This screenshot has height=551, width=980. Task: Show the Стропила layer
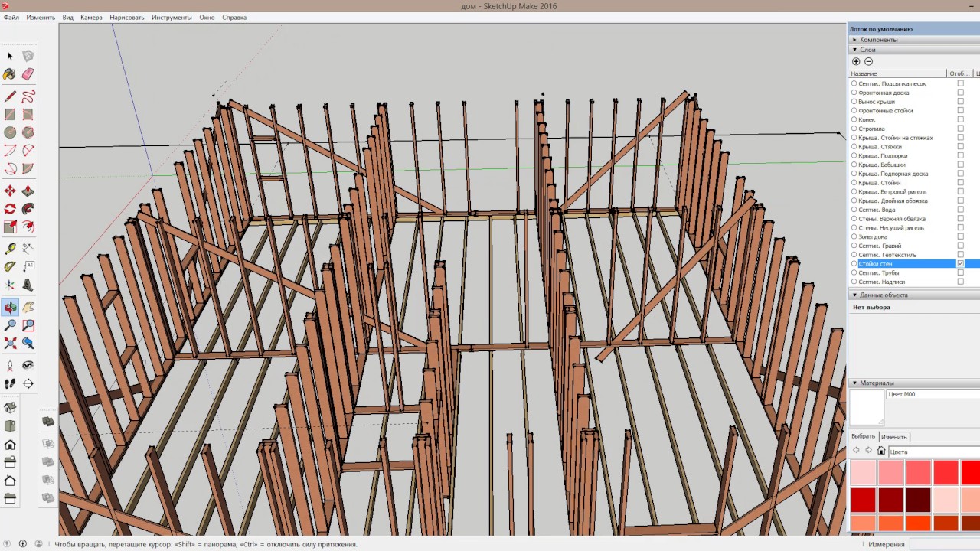click(961, 129)
